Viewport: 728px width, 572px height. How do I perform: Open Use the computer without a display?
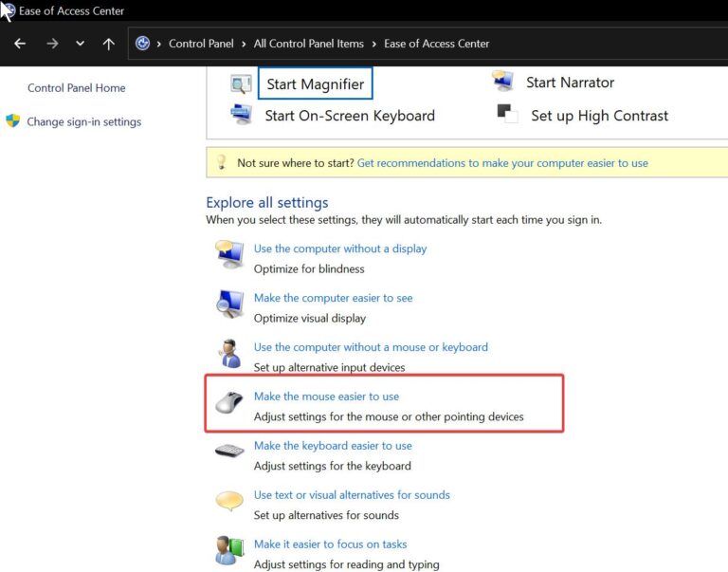click(340, 249)
